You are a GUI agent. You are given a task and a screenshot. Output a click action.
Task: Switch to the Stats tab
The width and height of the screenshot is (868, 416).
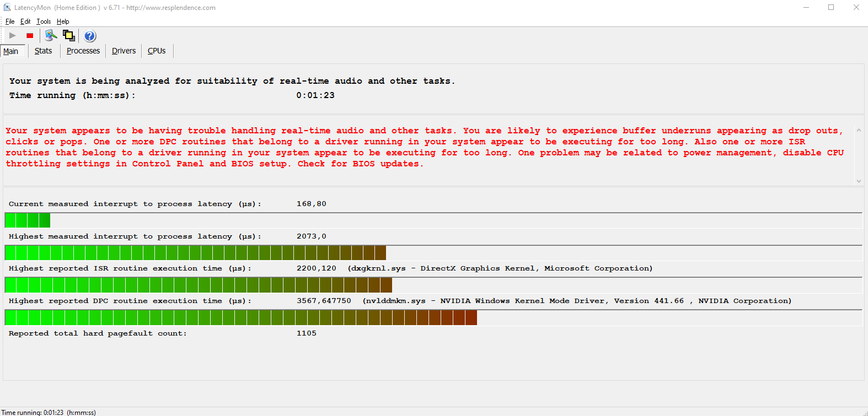pyautogui.click(x=43, y=51)
